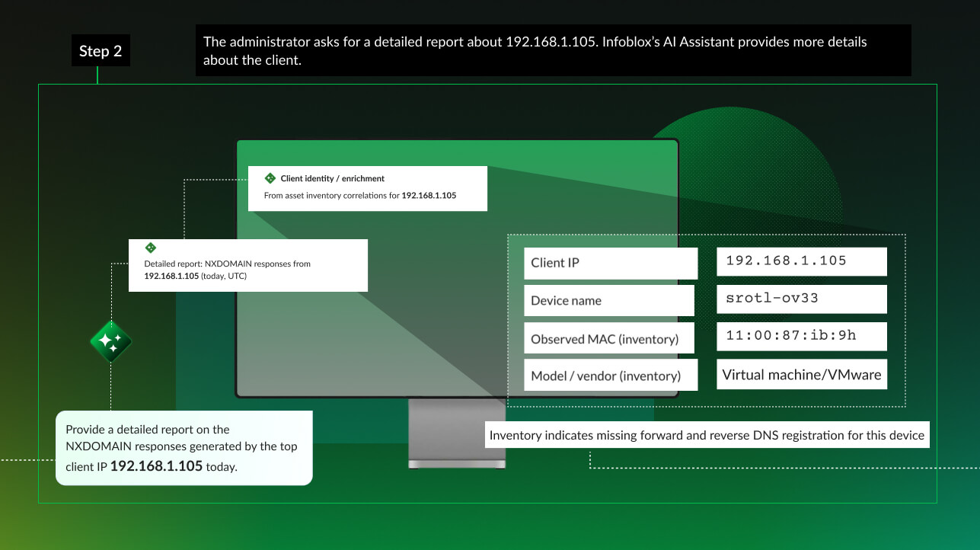Click the diamond icon above Detailed report text
The image size is (980, 550).
pyautogui.click(x=151, y=248)
